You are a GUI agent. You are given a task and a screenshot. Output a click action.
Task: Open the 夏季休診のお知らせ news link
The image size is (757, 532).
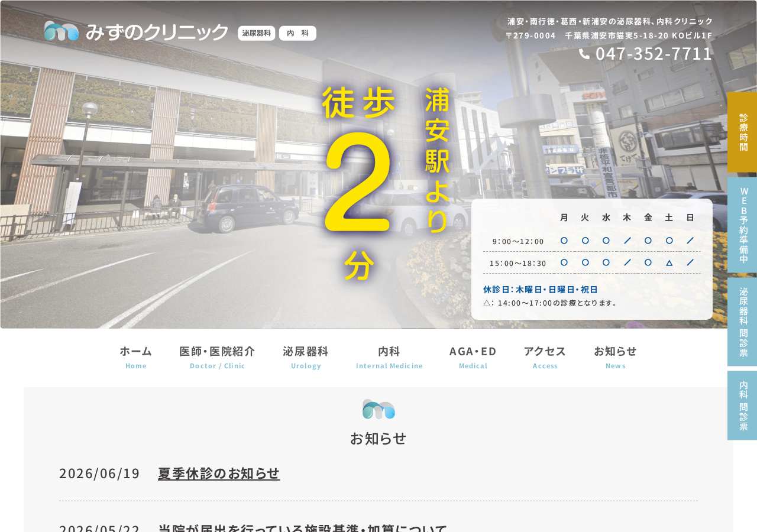click(x=219, y=473)
